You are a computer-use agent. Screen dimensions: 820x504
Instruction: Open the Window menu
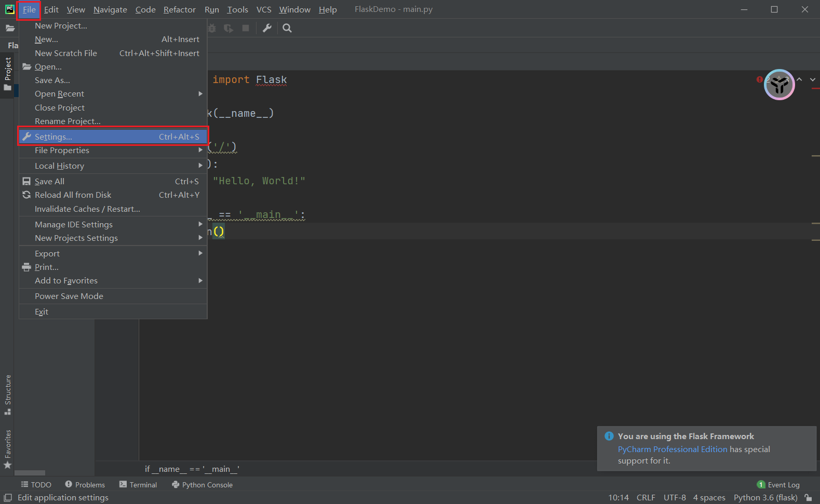point(294,9)
